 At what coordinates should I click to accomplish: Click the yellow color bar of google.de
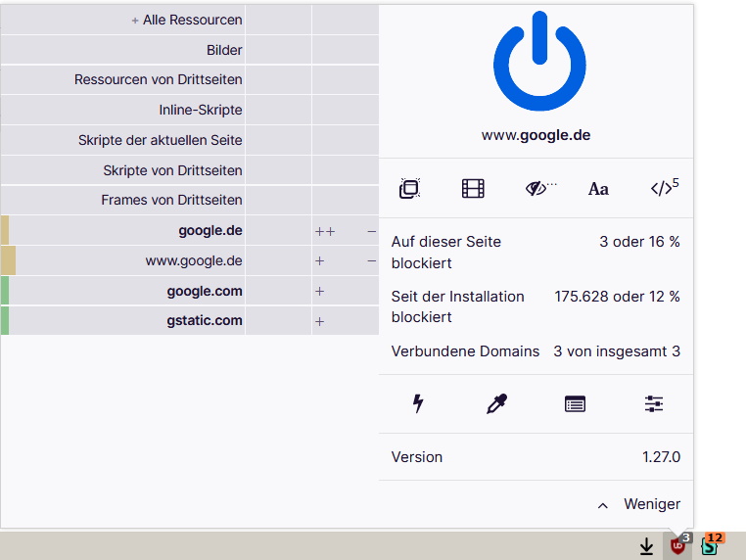(5, 230)
